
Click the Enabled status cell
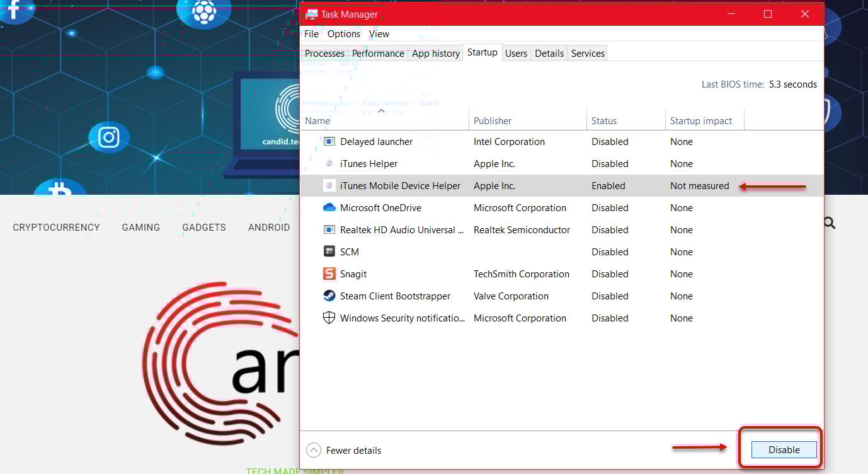pyautogui.click(x=608, y=186)
